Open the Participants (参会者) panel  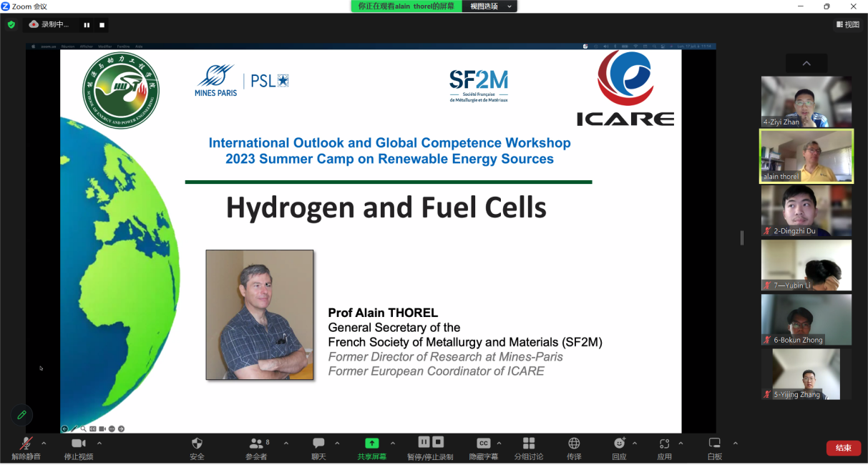pos(255,444)
